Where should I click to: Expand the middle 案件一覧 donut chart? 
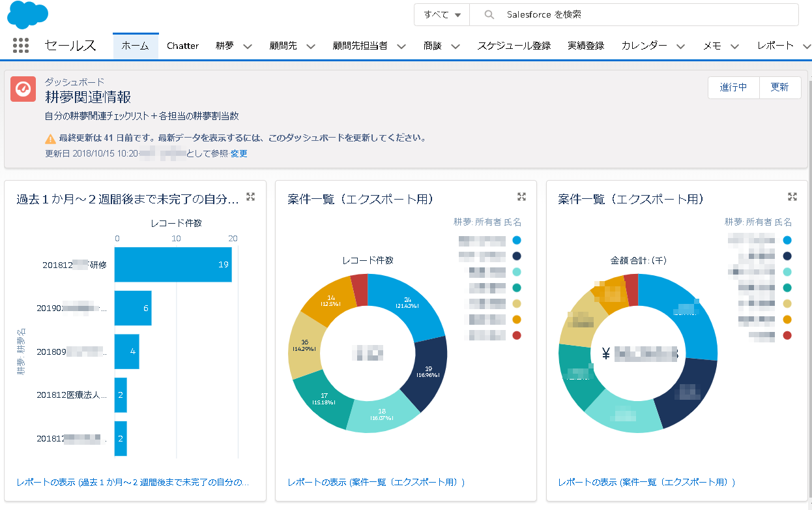point(521,196)
